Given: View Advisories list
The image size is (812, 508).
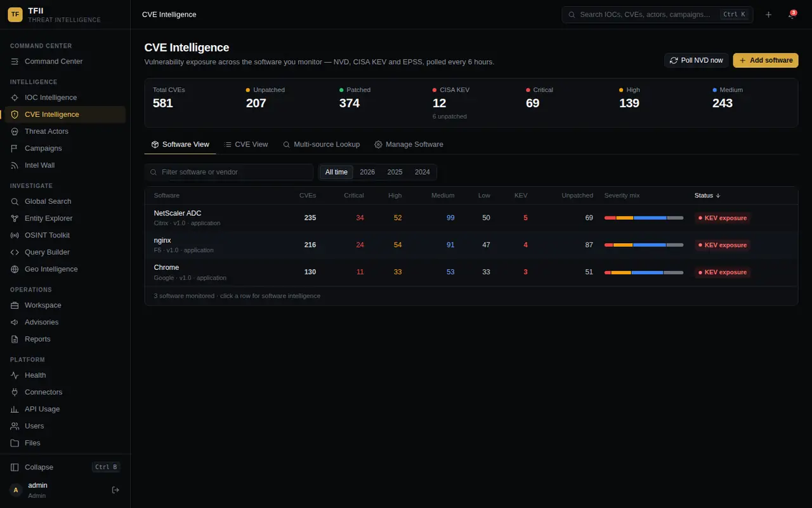Looking at the screenshot, I should 65,323.
